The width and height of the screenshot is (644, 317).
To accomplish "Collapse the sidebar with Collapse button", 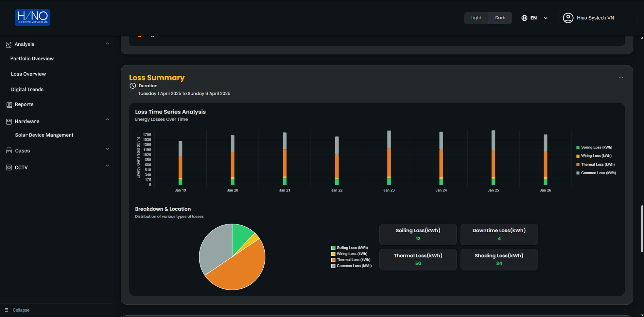I will [x=18, y=310].
